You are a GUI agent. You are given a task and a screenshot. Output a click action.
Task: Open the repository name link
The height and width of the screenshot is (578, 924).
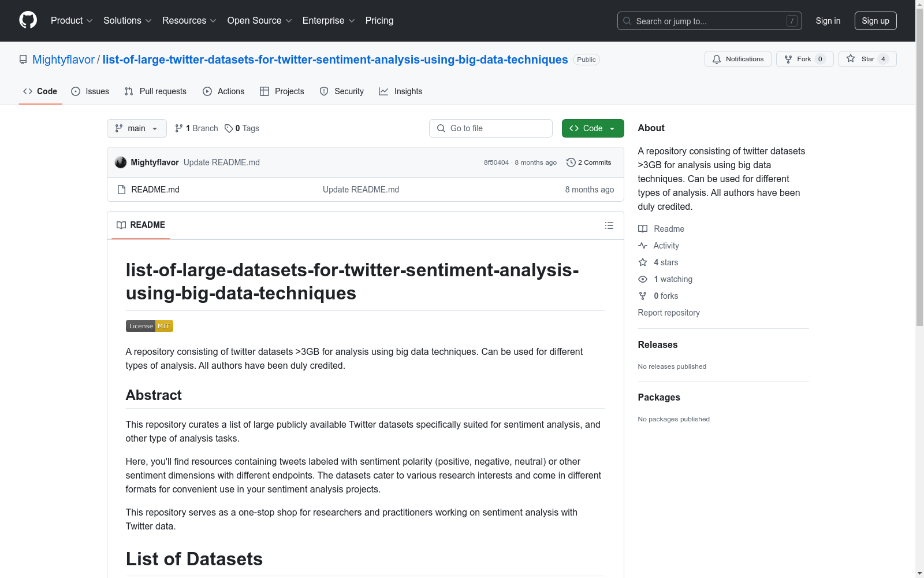(x=335, y=60)
